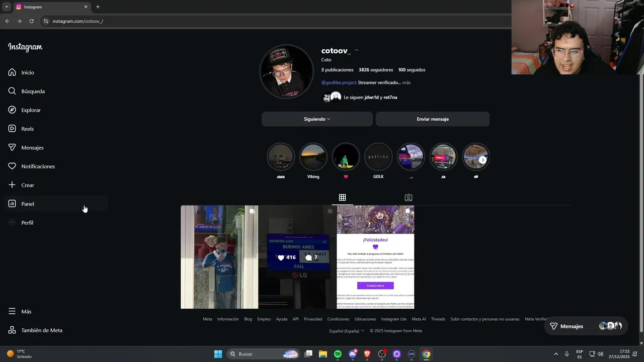Open Reels from the sidebar
The image size is (644, 362).
(x=21, y=129)
